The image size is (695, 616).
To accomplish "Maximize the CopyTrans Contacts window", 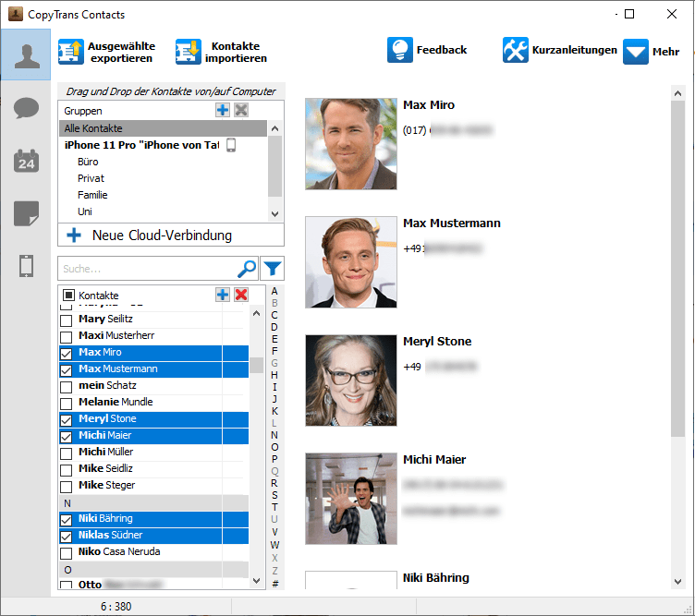I will (x=629, y=14).
